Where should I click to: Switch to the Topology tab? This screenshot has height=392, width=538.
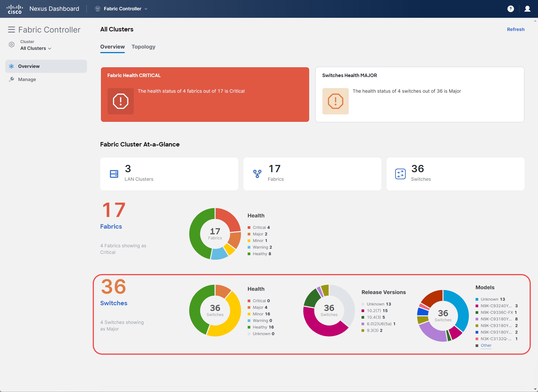(144, 47)
